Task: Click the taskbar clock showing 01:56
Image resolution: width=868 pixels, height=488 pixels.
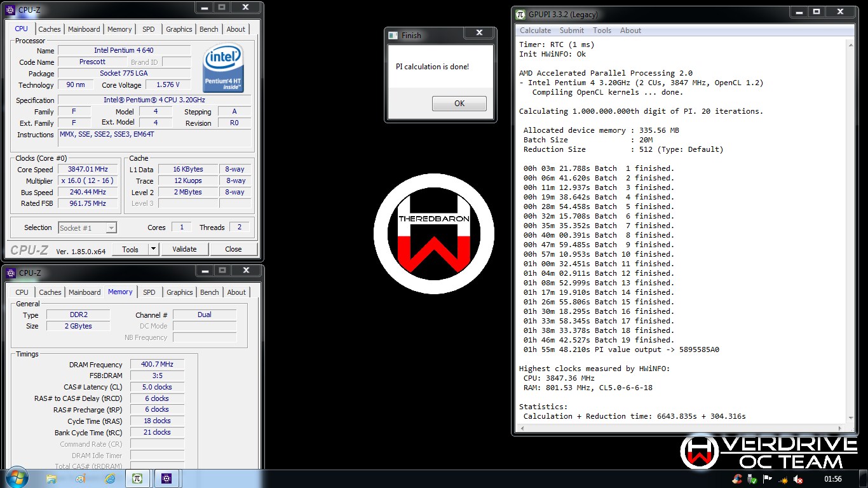Action: tap(833, 479)
